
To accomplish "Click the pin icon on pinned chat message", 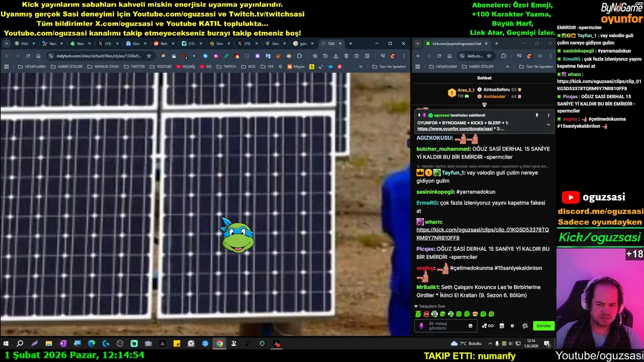I will [x=537, y=115].
